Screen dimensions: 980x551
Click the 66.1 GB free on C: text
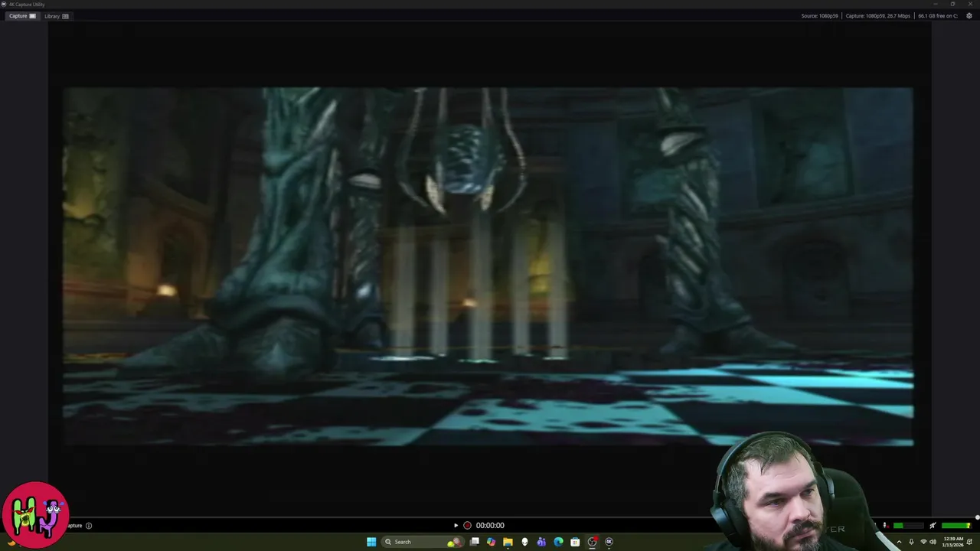[938, 16]
